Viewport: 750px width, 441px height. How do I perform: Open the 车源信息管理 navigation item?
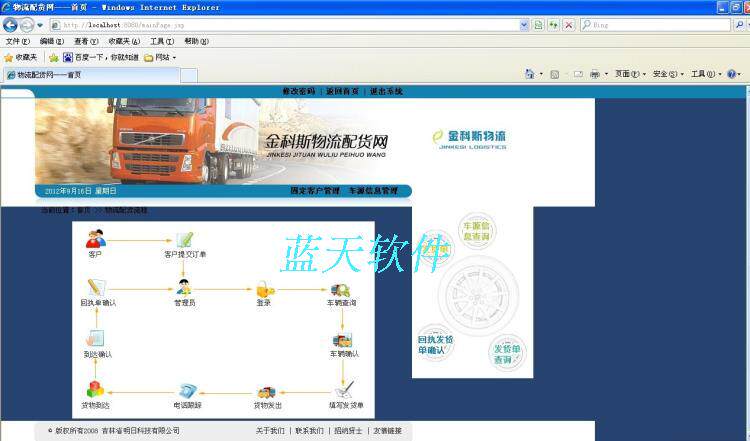click(373, 191)
